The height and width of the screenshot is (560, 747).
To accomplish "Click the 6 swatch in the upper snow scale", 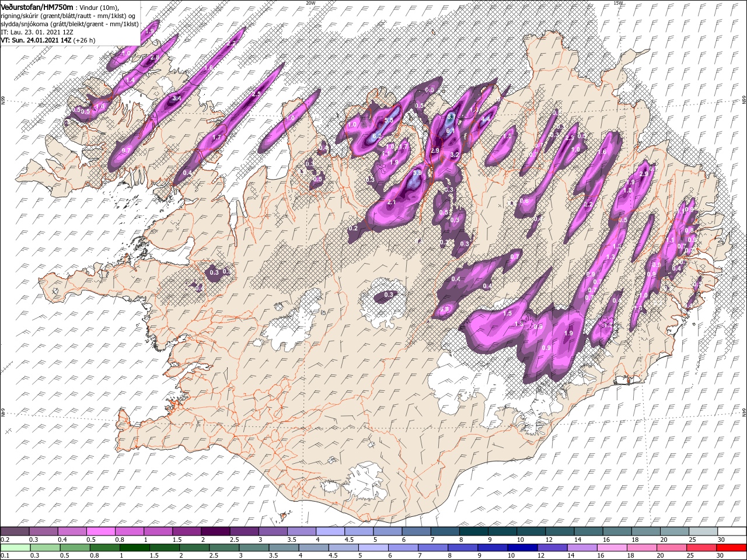I will [x=416, y=531].
